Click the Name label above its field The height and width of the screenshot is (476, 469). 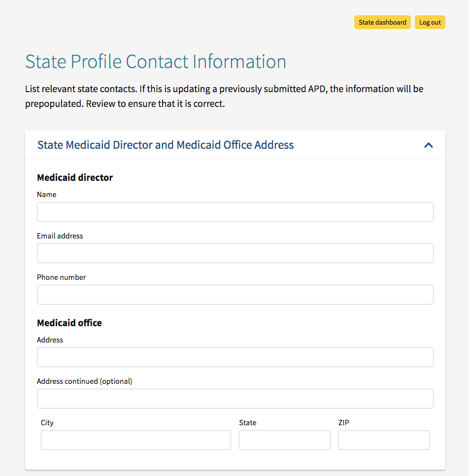coord(46,195)
